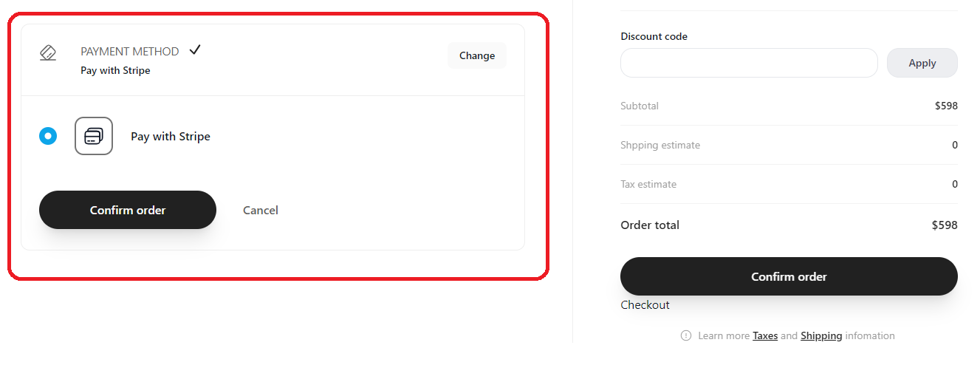980x365 pixels.
Task: Select the Pay with Stripe radio button
Action: [x=48, y=136]
